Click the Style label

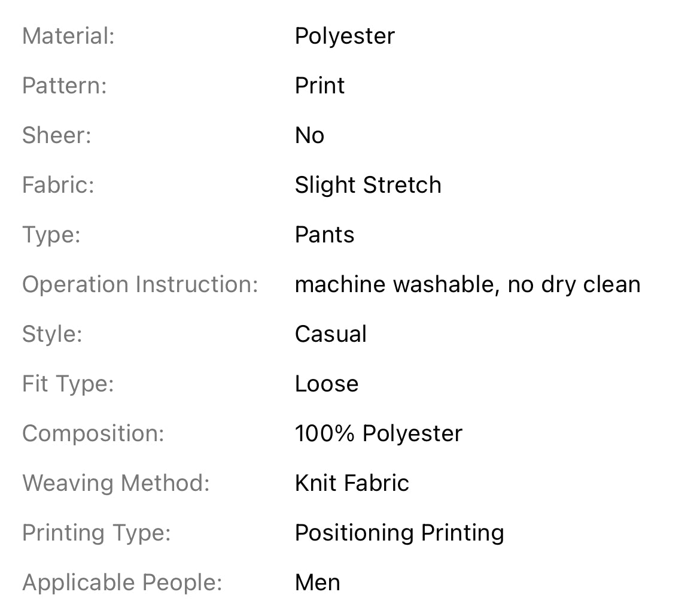[52, 334]
